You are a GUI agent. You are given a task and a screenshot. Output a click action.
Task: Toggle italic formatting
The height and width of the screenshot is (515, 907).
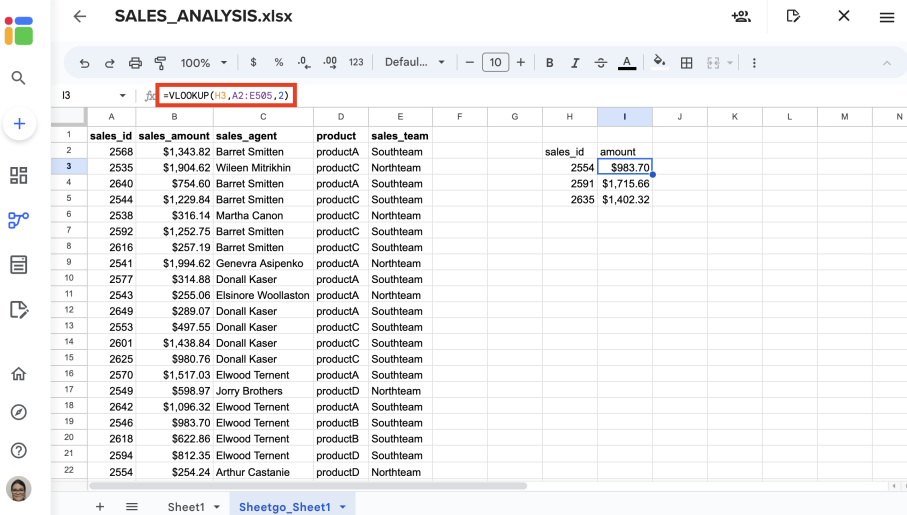coord(575,63)
